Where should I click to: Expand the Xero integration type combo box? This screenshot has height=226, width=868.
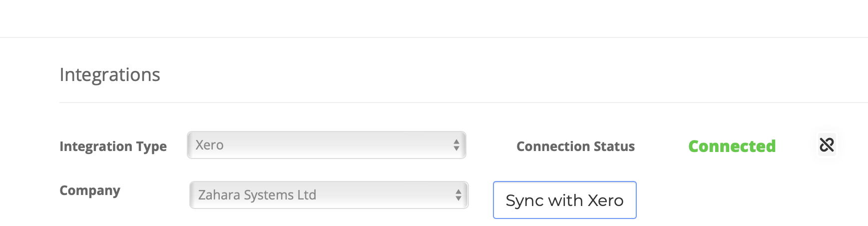327,145
